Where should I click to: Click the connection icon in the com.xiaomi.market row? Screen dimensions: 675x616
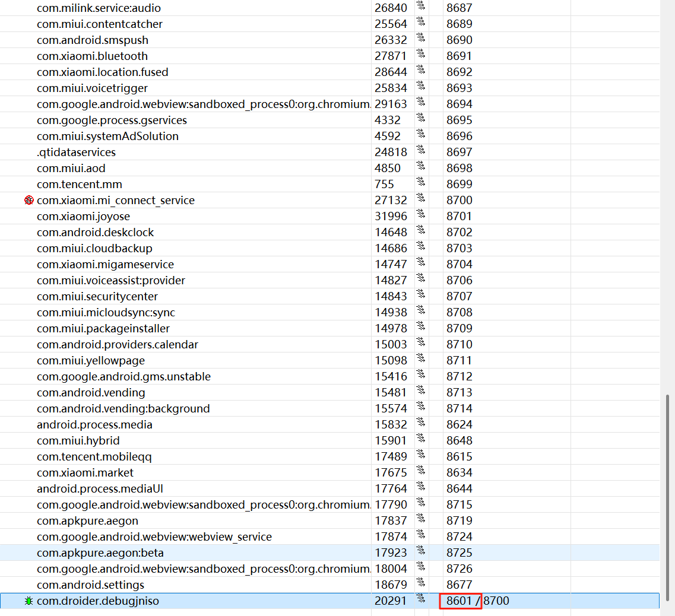(x=421, y=471)
